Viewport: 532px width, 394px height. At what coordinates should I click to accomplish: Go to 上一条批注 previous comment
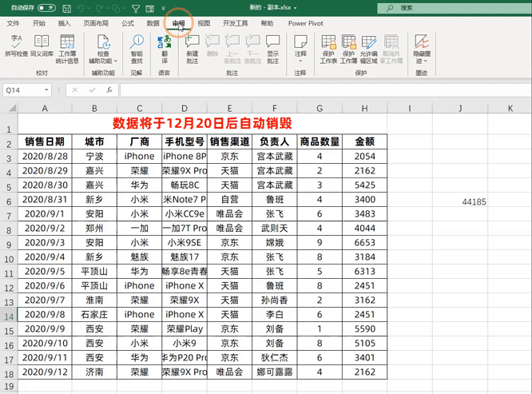(x=232, y=49)
